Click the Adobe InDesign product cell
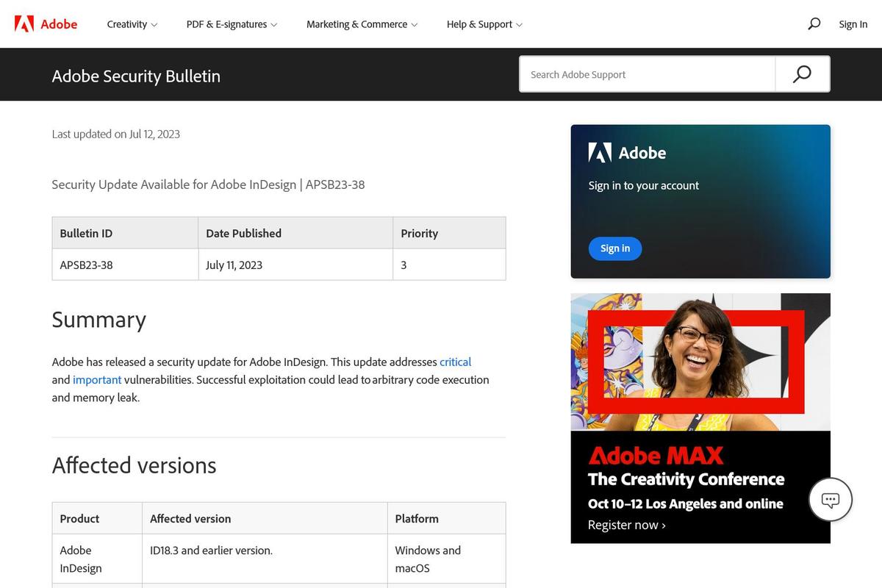882x588 pixels. coord(97,559)
